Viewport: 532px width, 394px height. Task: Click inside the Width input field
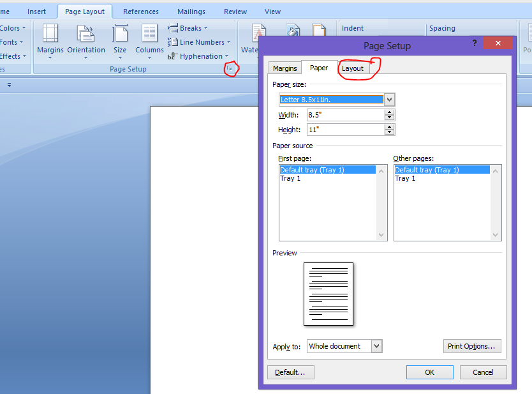coord(344,115)
